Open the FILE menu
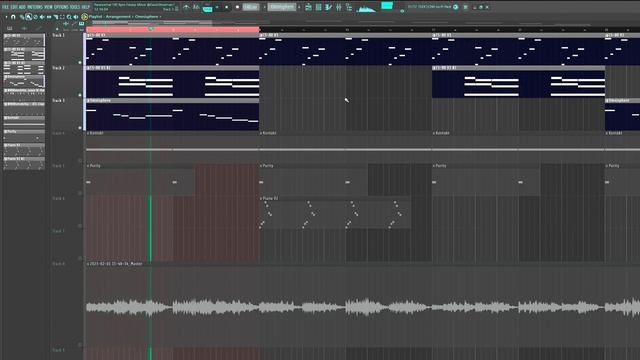This screenshot has width=640, height=360. pyautogui.click(x=5, y=7)
